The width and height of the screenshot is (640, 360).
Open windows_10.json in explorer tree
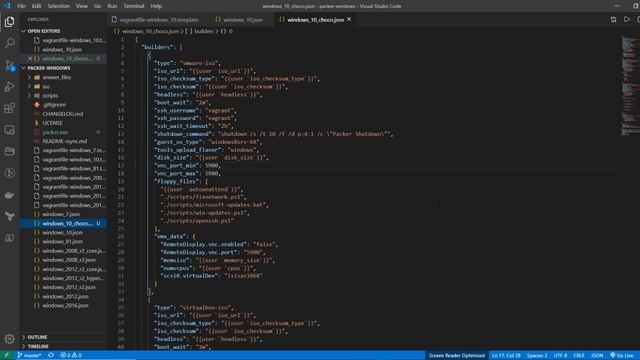pos(64,233)
